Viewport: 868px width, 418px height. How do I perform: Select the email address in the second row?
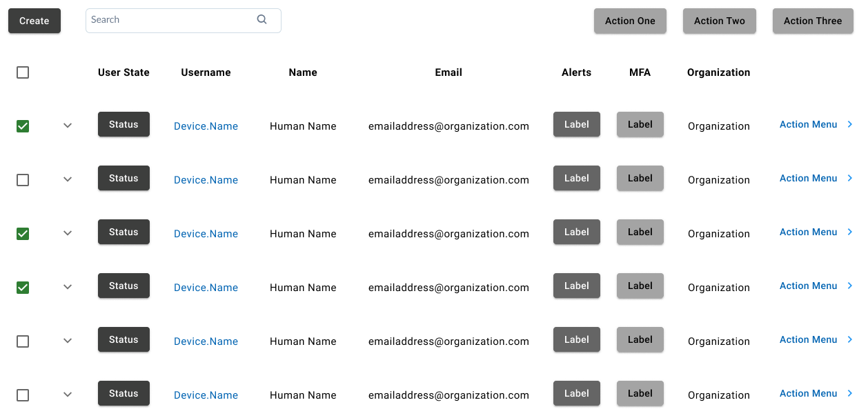coord(448,180)
